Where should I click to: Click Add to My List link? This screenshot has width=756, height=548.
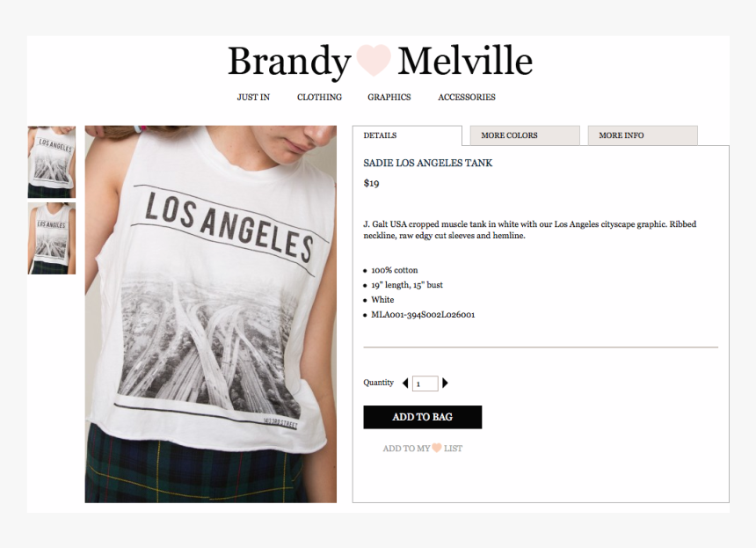[422, 448]
